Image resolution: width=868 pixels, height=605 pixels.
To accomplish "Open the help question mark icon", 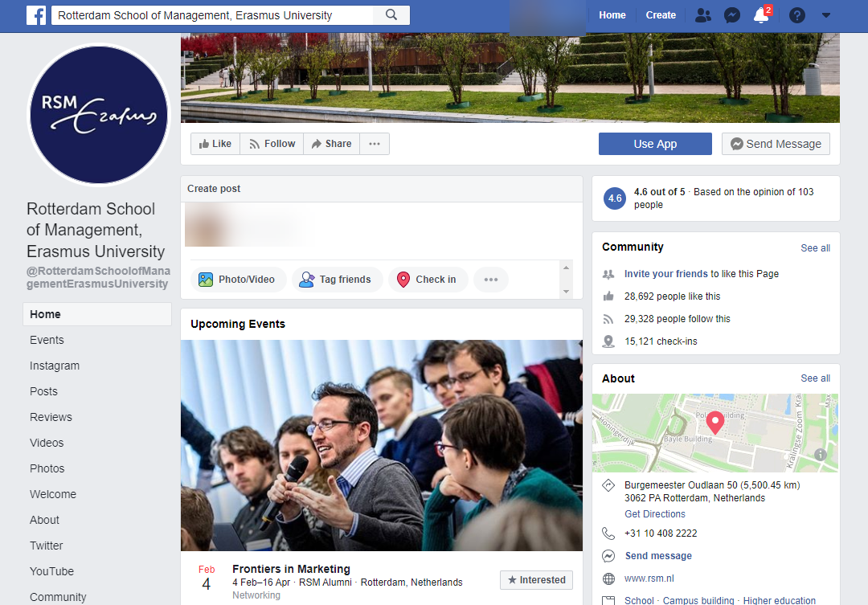I will pyautogui.click(x=796, y=15).
